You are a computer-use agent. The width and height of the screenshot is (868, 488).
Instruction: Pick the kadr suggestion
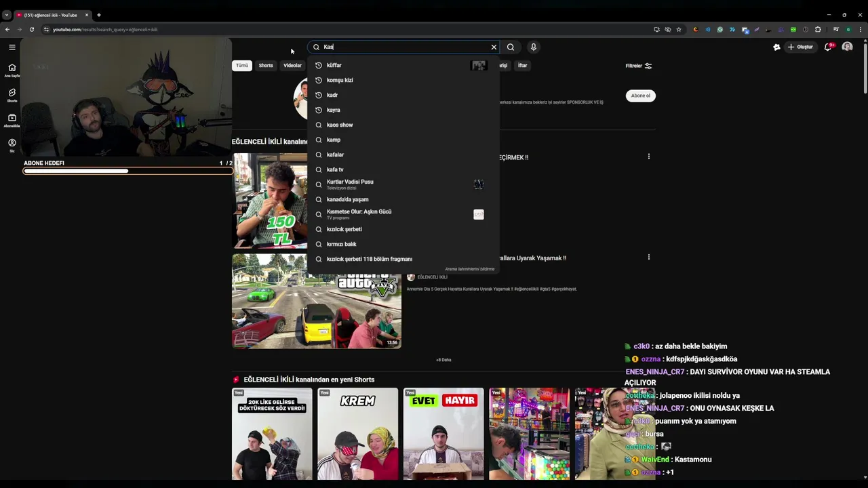[403, 95]
